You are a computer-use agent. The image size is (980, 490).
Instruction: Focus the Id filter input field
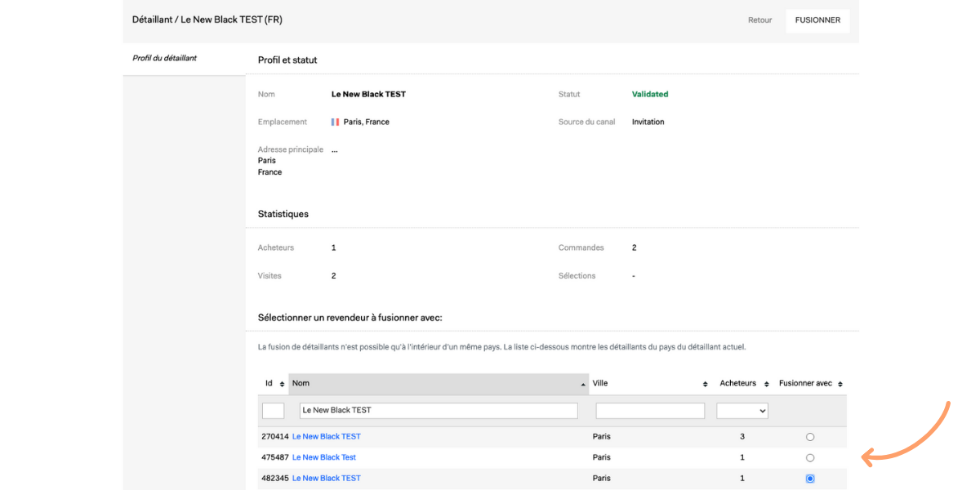click(273, 411)
